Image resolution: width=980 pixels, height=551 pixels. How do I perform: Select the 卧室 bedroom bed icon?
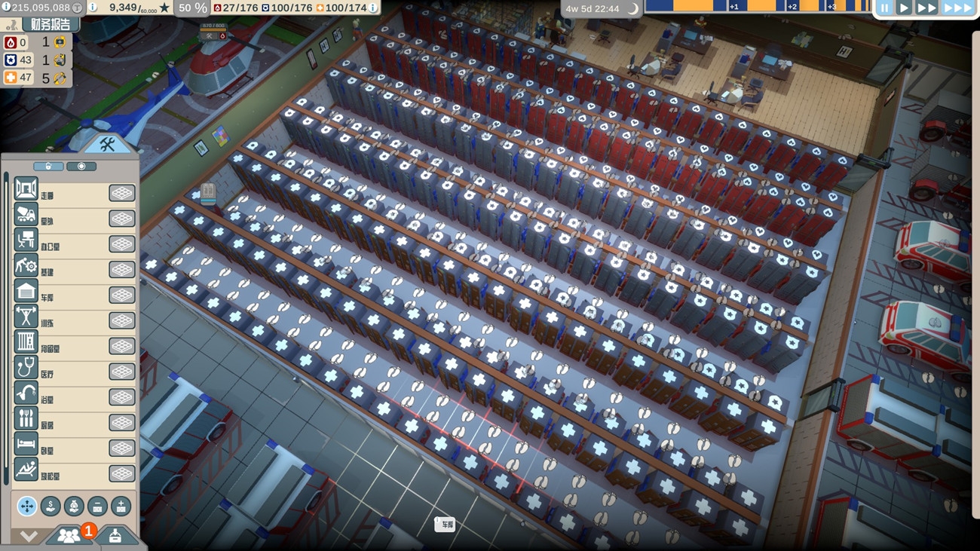[26, 445]
